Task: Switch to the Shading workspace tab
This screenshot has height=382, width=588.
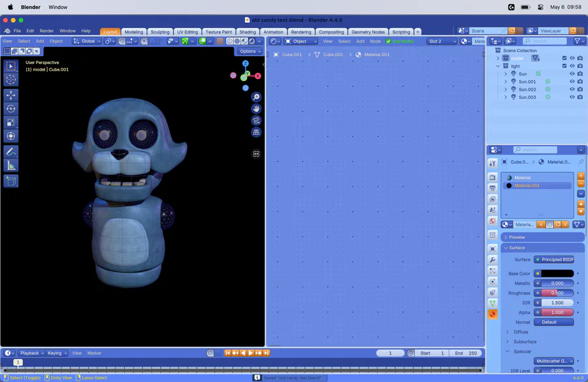Action: coord(248,32)
